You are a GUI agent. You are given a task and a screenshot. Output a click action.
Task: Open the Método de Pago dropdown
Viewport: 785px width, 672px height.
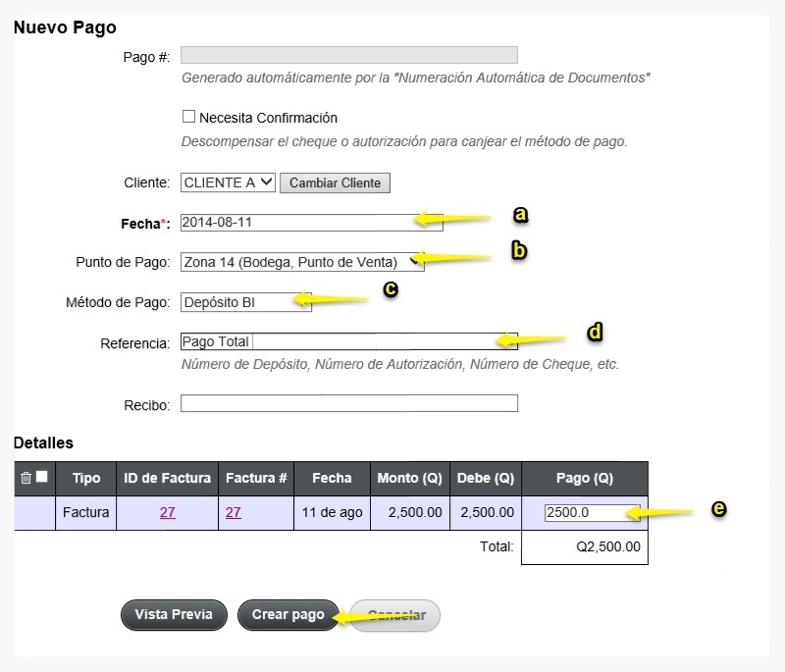coord(246,302)
